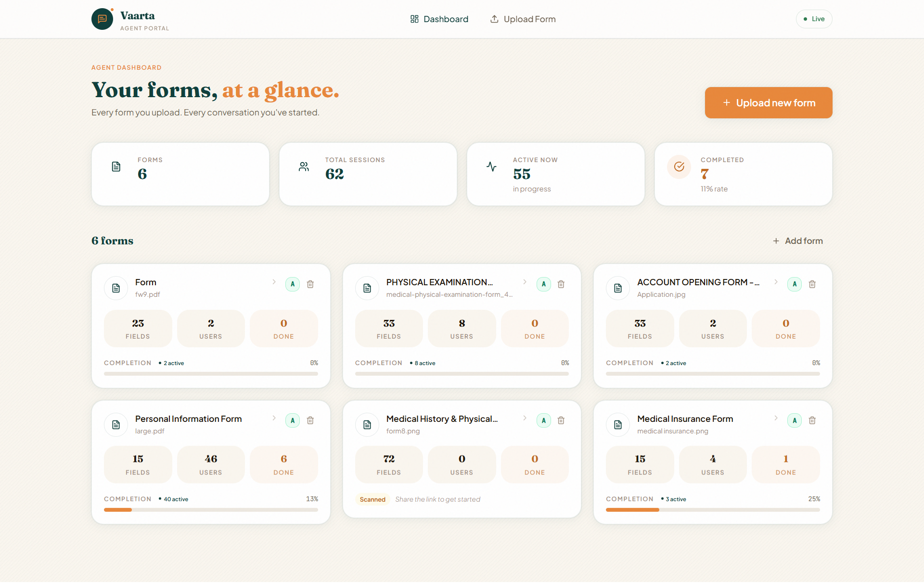Click trash icon on Physical Examination card
This screenshot has width=924, height=583.
561,284
